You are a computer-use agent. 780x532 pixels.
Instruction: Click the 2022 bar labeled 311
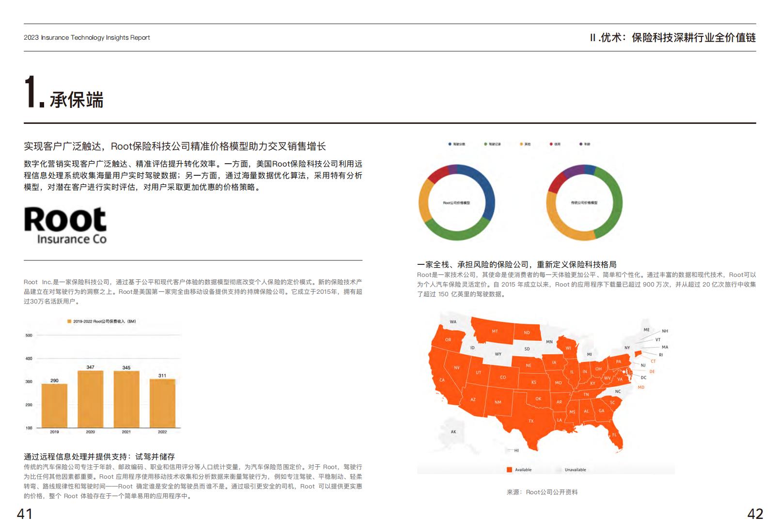162,403
